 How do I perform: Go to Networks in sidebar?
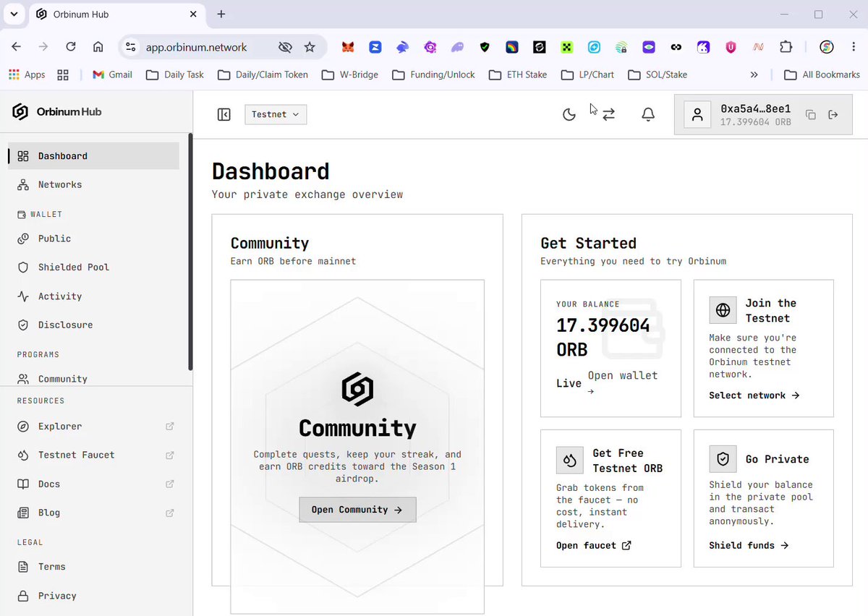94,184
